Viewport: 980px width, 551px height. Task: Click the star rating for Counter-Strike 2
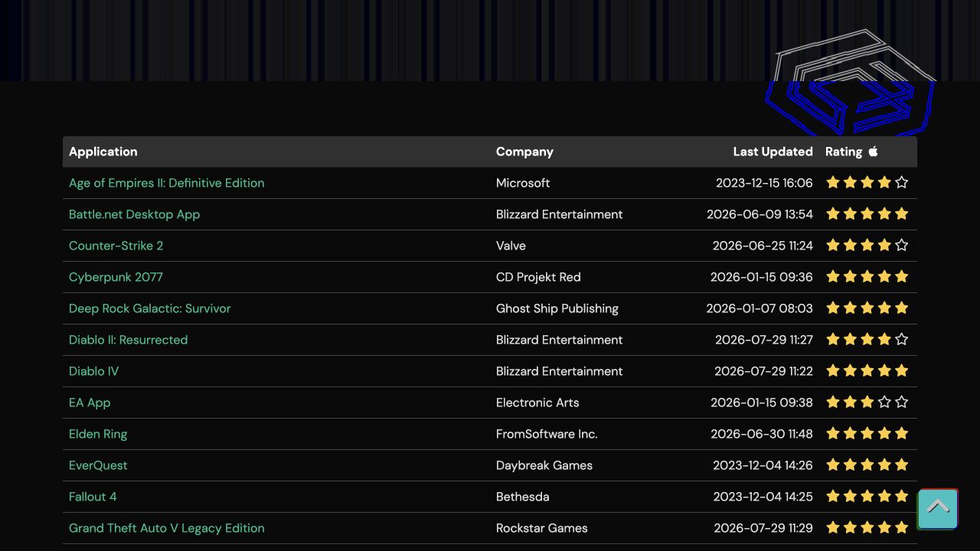point(867,245)
